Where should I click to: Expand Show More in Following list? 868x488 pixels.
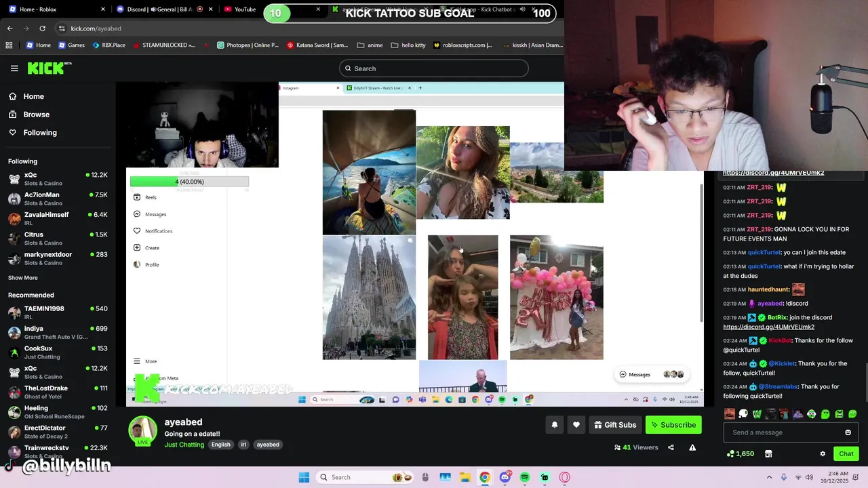pyautogui.click(x=22, y=278)
